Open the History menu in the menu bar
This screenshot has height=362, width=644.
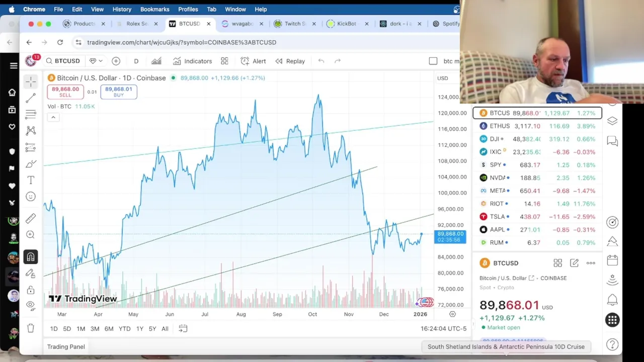[122, 9]
